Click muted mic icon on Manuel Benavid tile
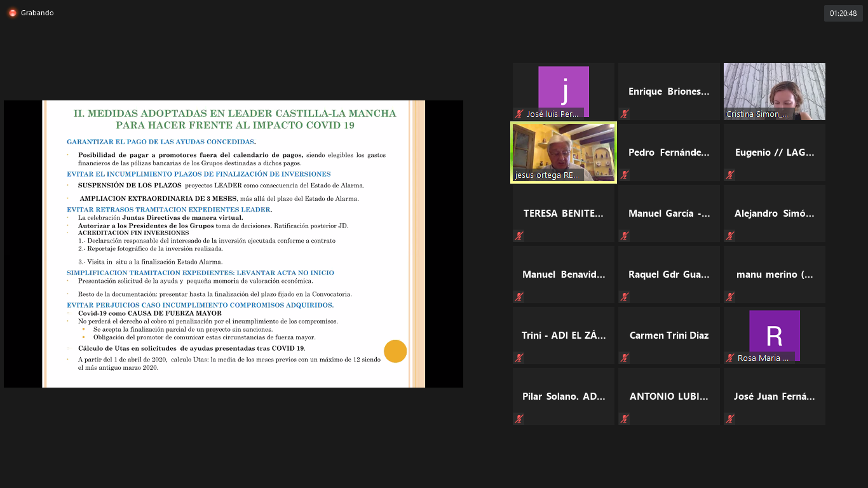Viewport: 868px width, 488px height. pos(519,297)
